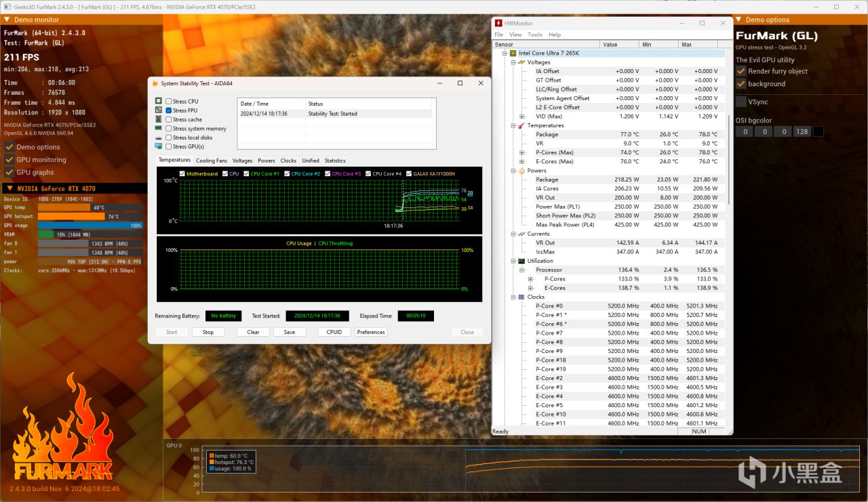Enable Stress system memory checkbox
The height and width of the screenshot is (502, 868).
[169, 129]
